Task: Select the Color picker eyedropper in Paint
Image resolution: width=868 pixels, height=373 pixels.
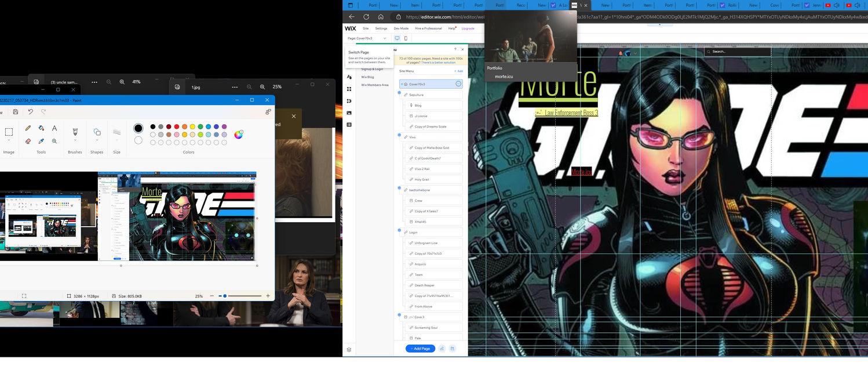Action: click(x=41, y=141)
